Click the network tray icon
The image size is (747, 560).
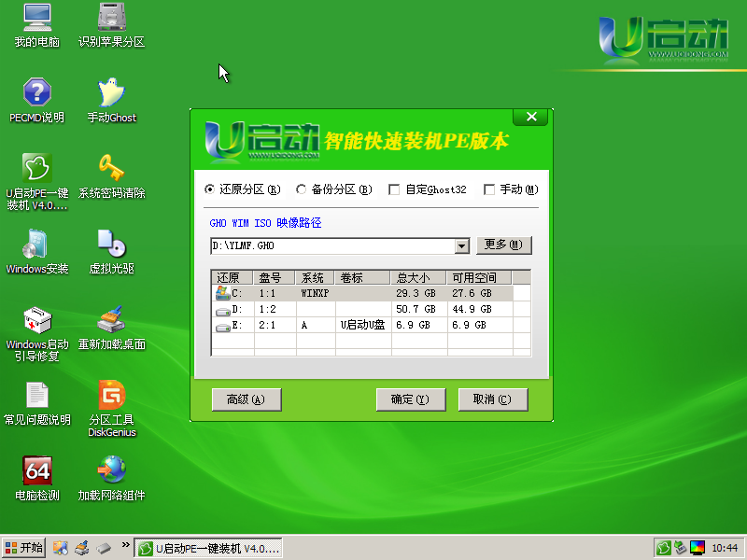click(x=681, y=548)
